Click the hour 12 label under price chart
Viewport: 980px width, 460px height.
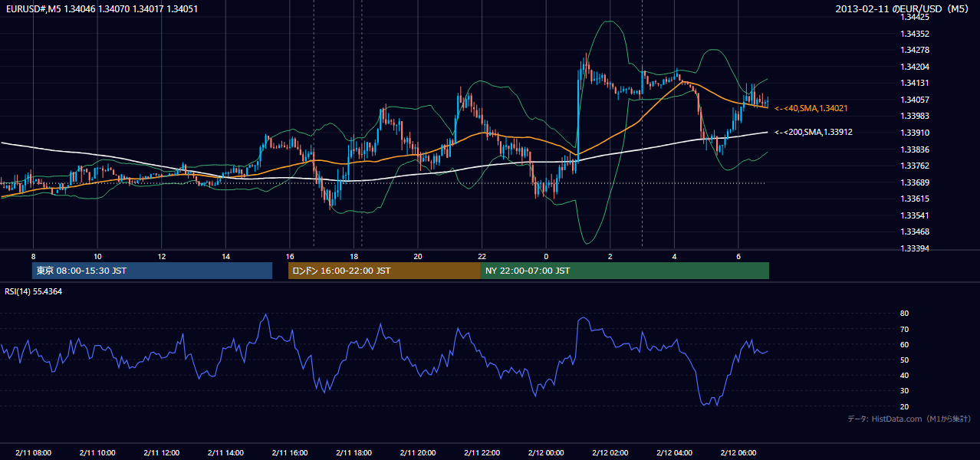pos(161,256)
